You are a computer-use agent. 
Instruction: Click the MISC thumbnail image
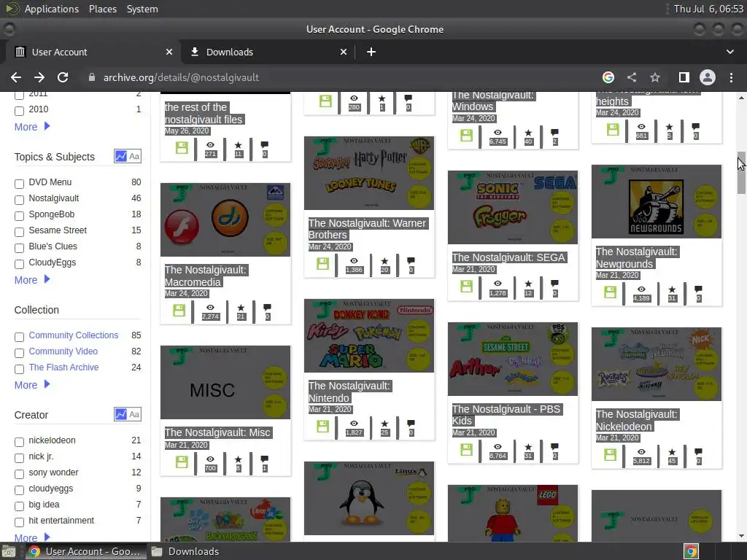coord(225,382)
